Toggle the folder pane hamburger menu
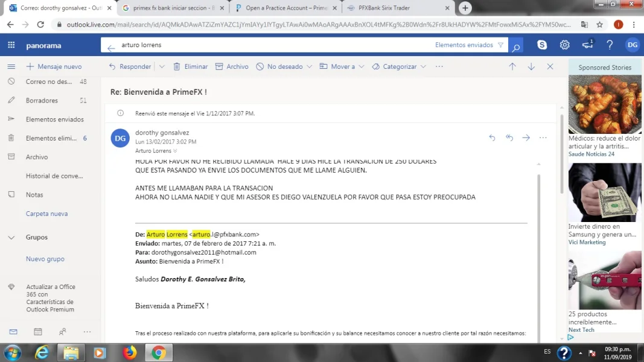Image resolution: width=644 pixels, height=362 pixels. tap(11, 66)
